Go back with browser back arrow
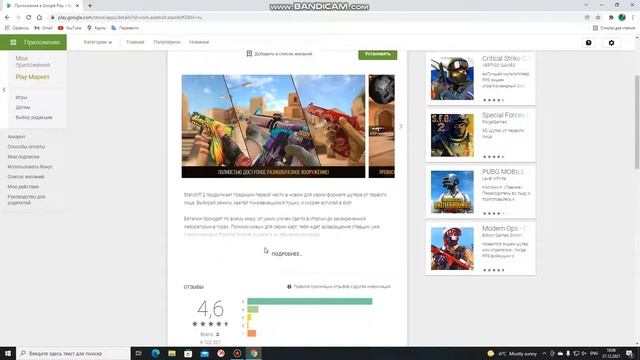640x360 pixels. pos(7,18)
